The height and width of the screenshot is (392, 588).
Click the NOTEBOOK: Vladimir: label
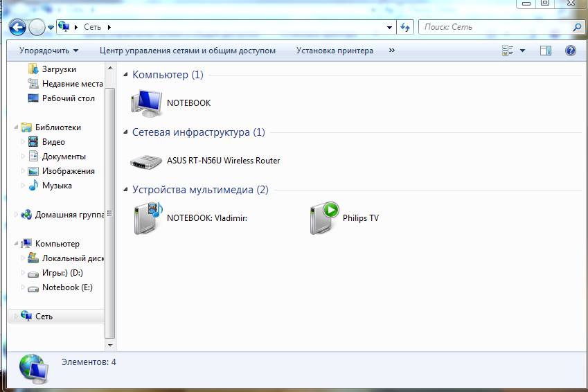[x=207, y=218]
